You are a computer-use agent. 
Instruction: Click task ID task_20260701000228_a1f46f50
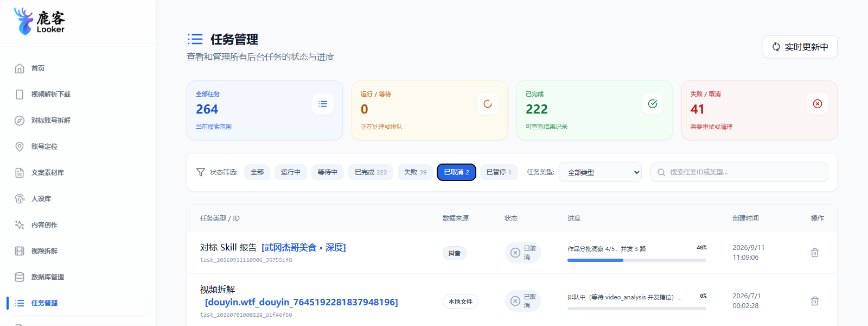(246, 315)
